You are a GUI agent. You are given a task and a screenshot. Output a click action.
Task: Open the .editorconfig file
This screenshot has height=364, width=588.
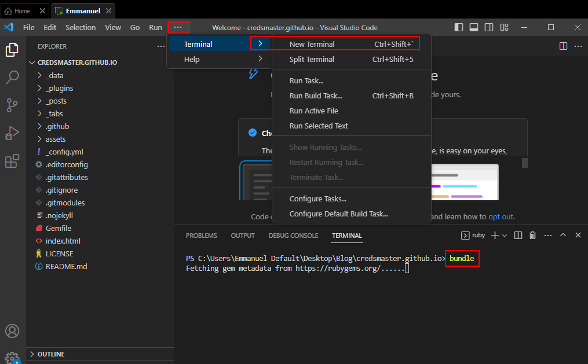(x=100, y=164)
